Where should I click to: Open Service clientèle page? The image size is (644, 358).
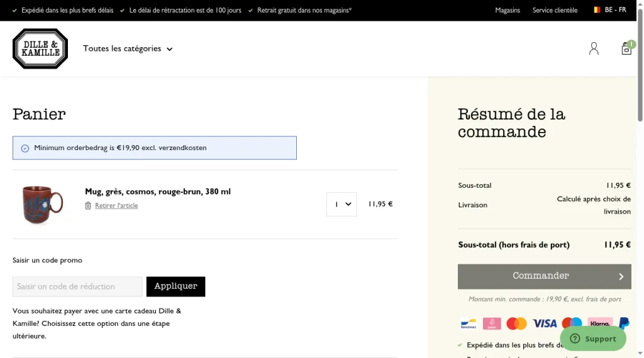[555, 10]
